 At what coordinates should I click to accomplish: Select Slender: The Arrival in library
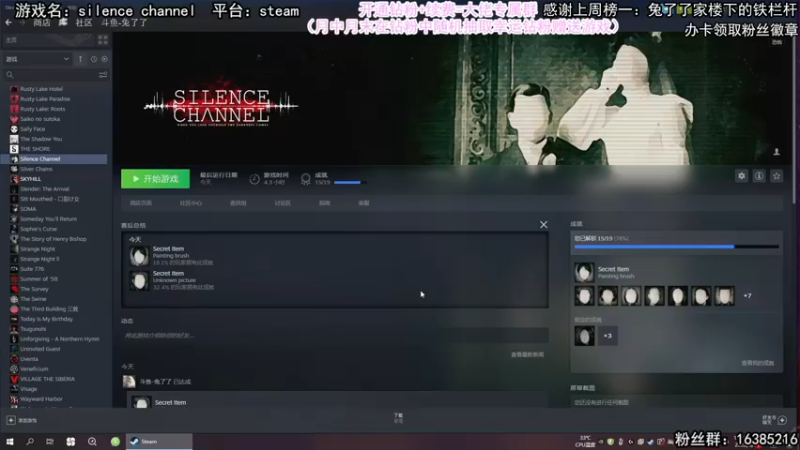[44, 189]
